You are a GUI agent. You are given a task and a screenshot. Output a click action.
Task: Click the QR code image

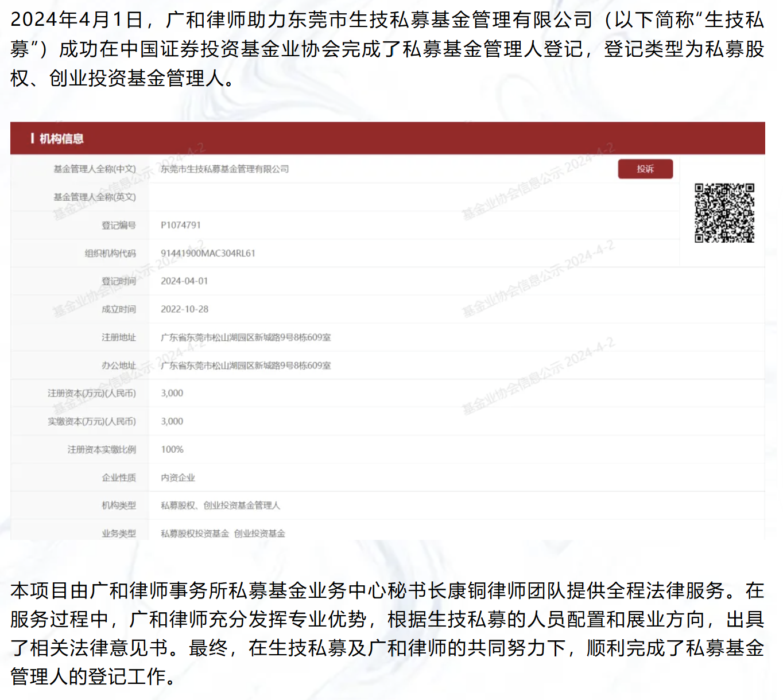(x=724, y=213)
